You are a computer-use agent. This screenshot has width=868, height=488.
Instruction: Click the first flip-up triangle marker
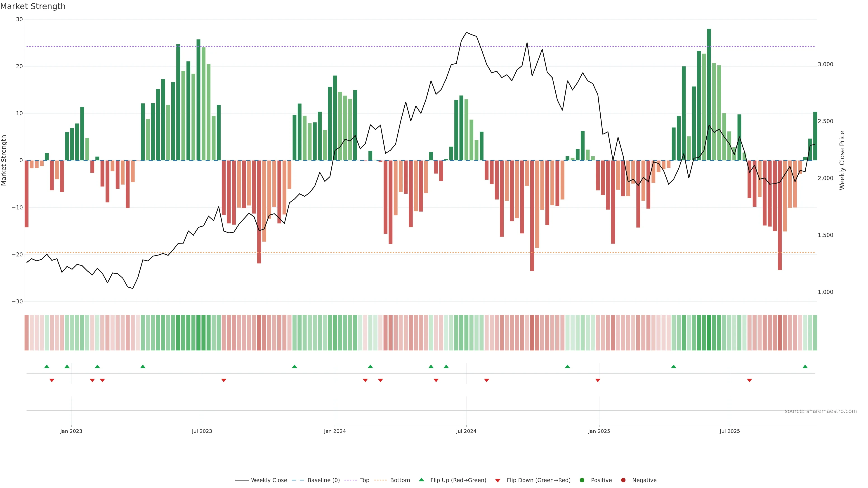point(47,366)
